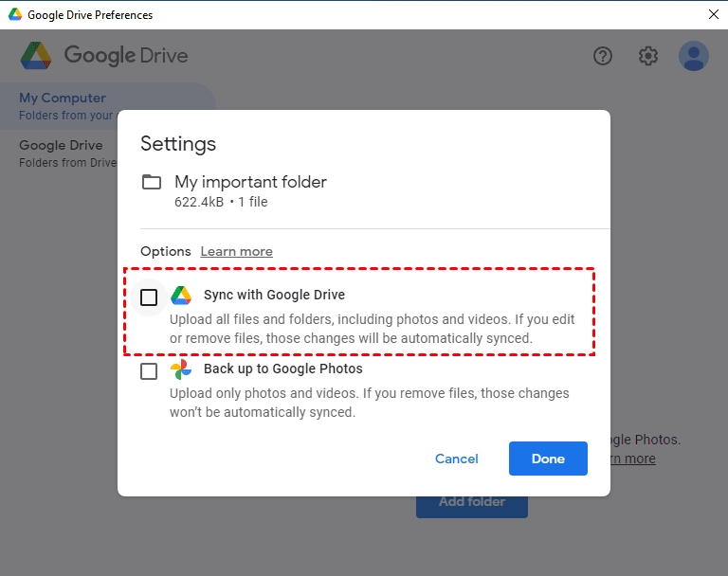Click the Google Drive logo in header
This screenshot has height=576, width=728.
point(36,56)
